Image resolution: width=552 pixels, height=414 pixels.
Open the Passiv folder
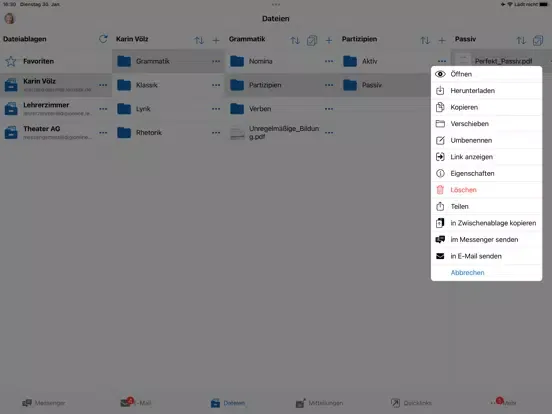coord(385,85)
